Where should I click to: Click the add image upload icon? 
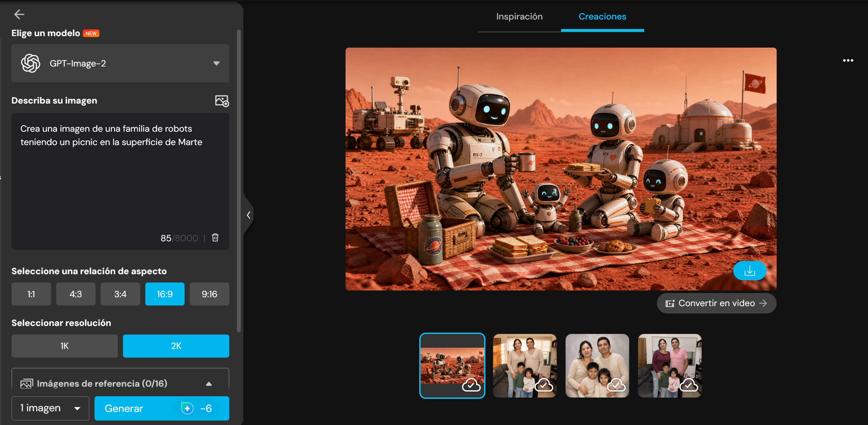[222, 101]
